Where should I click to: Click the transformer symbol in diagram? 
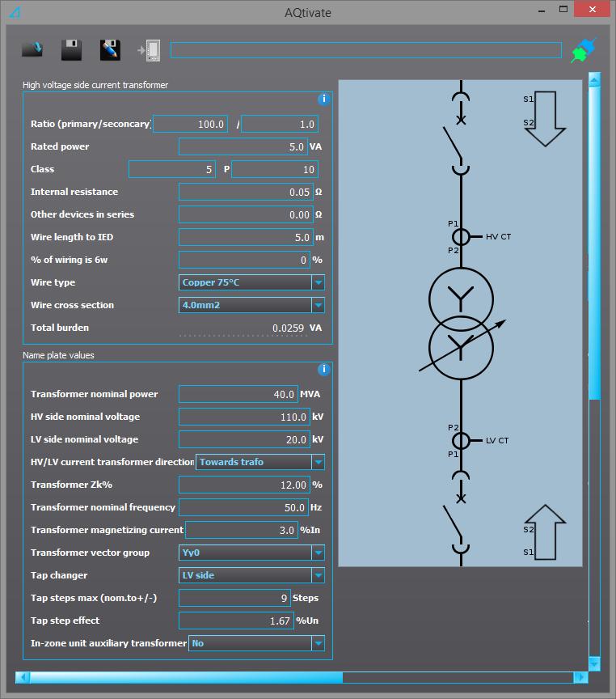(461, 324)
